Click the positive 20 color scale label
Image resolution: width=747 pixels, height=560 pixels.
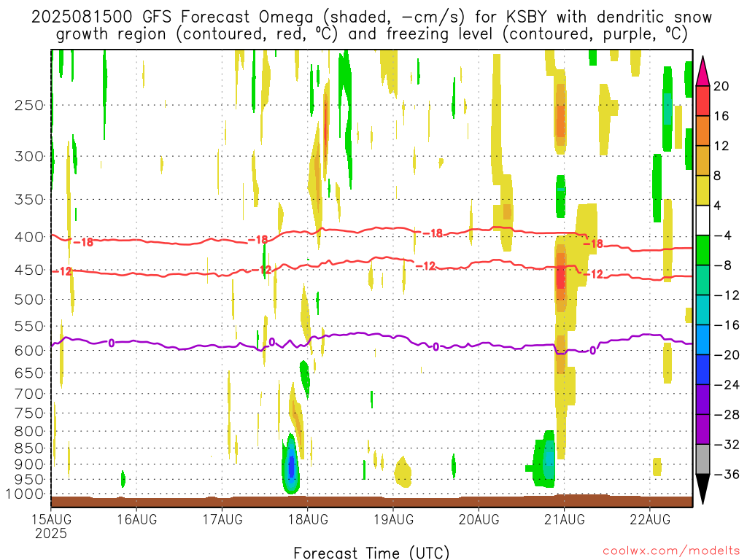click(721, 86)
